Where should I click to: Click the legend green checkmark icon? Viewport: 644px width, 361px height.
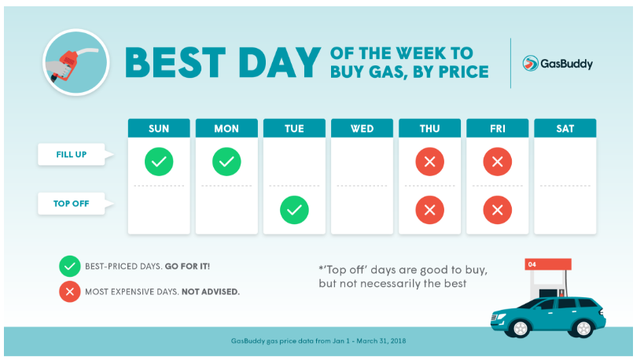(70, 266)
